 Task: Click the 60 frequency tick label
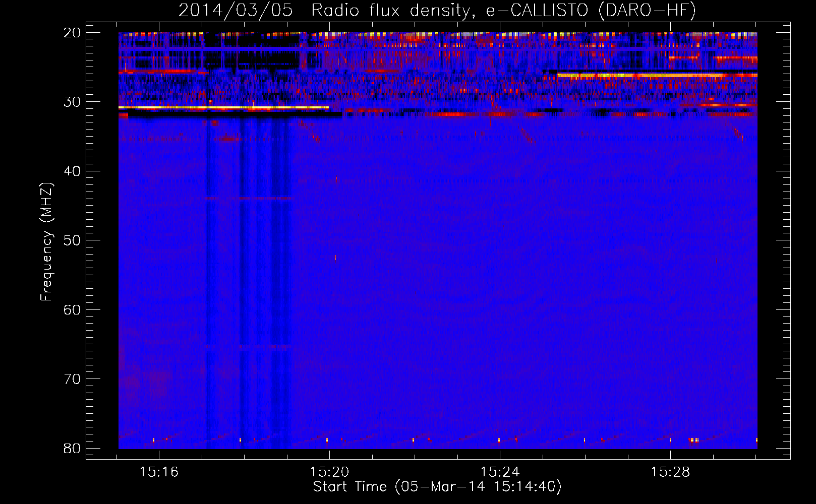click(x=73, y=309)
